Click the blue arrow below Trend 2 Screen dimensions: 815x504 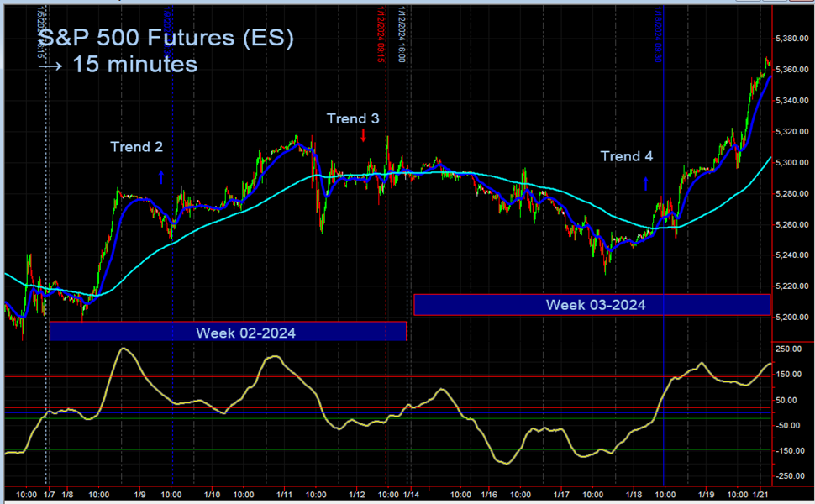tap(161, 176)
